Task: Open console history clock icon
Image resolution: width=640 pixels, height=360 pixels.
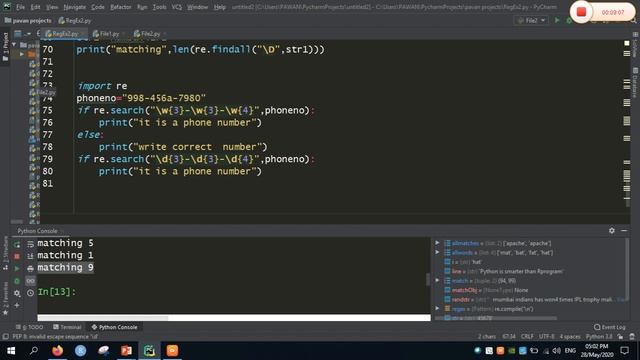Action: (30, 293)
